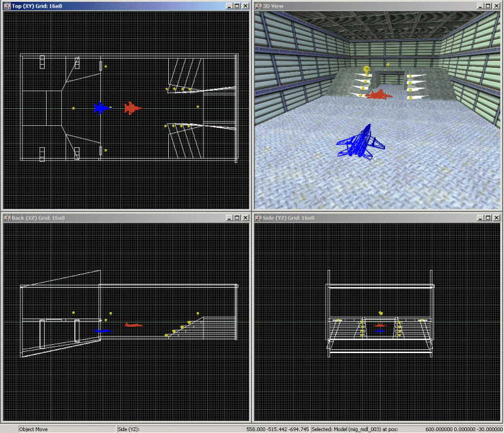The image size is (504, 433).
Task: Pick the red jet in the 3D View
Action: (379, 95)
